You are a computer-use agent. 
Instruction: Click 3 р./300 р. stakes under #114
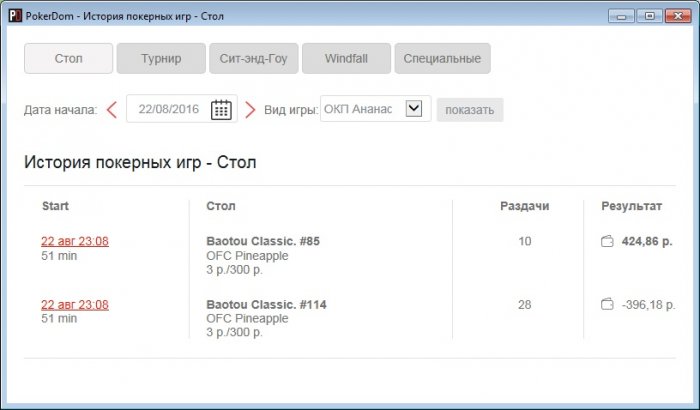pos(234,332)
